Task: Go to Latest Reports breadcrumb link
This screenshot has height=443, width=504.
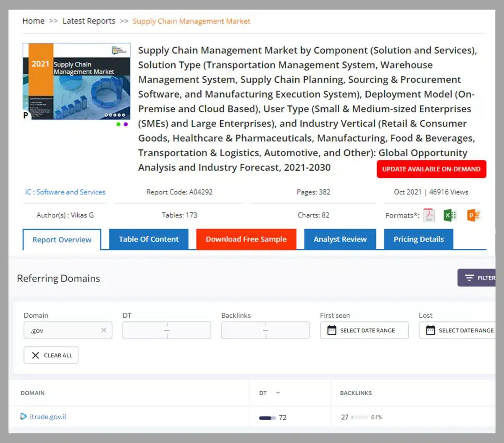Action: (x=89, y=21)
